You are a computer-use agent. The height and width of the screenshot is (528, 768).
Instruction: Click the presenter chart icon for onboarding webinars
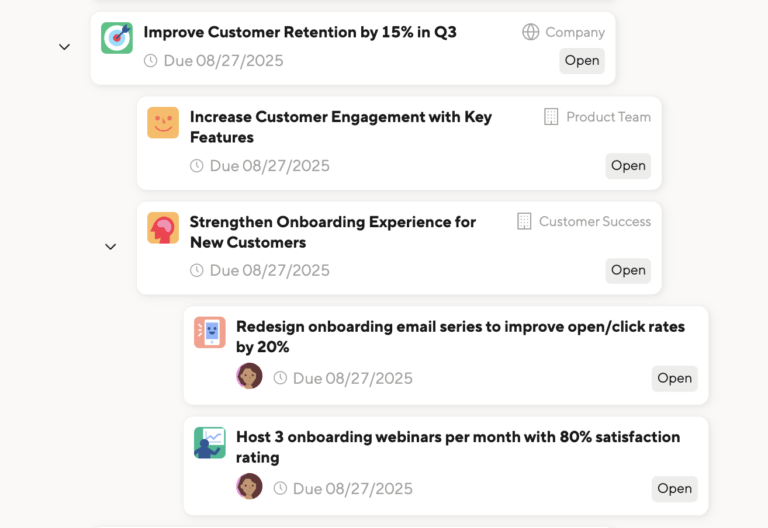pos(210,443)
